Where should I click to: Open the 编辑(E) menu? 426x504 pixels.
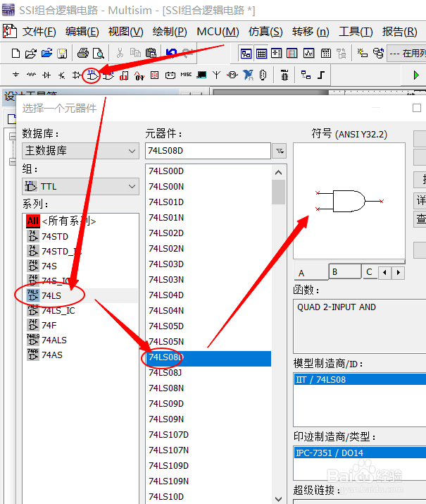point(82,32)
